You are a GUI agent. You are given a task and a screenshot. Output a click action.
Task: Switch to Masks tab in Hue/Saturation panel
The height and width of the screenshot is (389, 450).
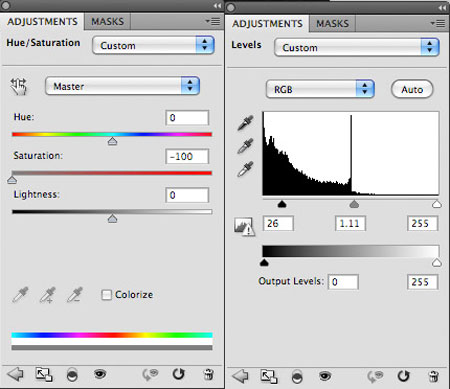[107, 22]
